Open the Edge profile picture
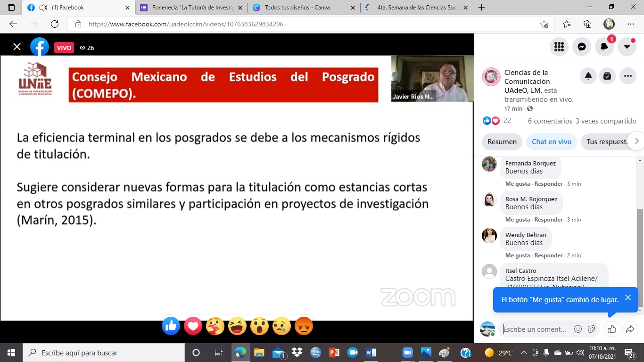The width and height of the screenshot is (644, 362). [609, 24]
